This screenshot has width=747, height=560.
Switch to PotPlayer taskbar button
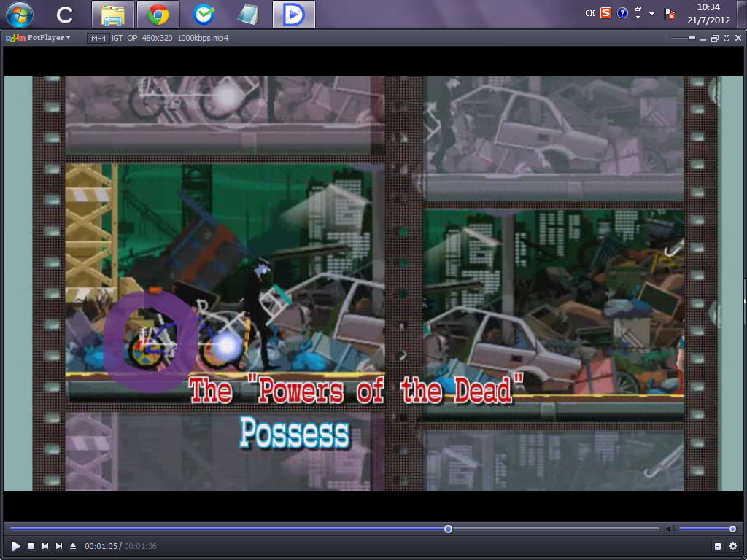pos(294,15)
